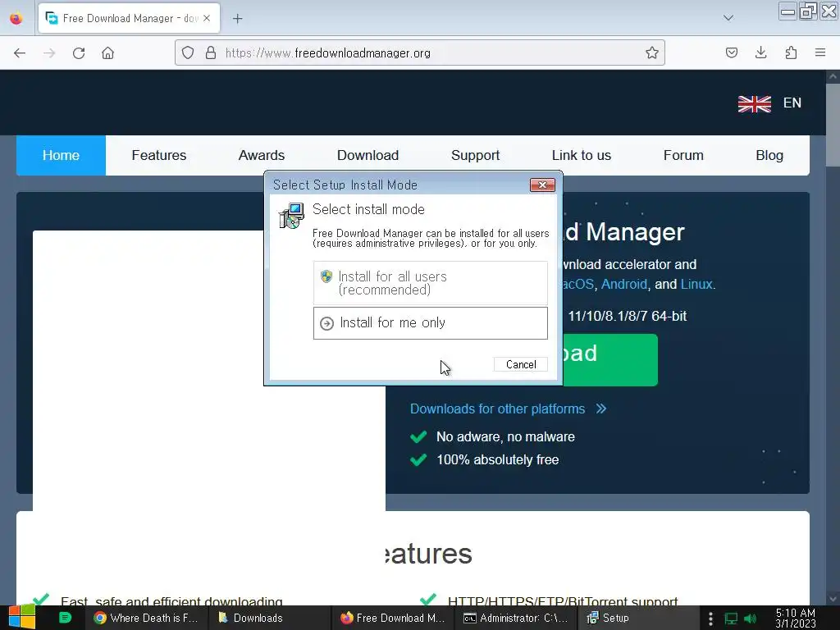
Task: Cancel the Select Setup Install Mode dialog
Action: 521,365
